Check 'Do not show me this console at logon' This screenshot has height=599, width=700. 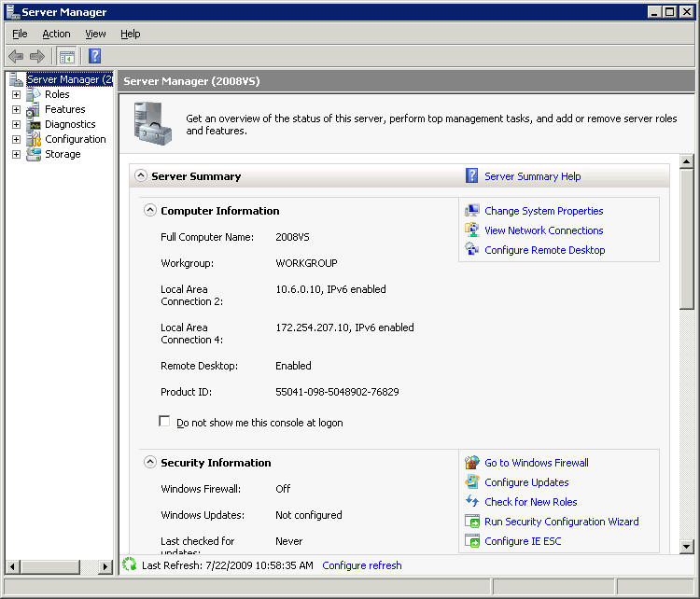(164, 421)
